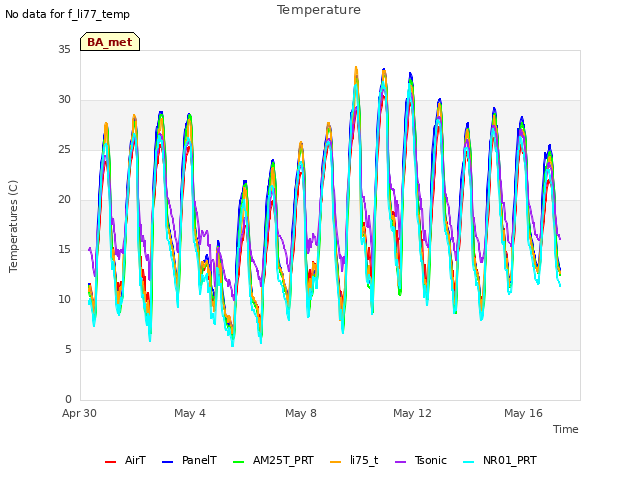The height and width of the screenshot is (480, 640).
Task: Click the 5 y-axis tick label
Action: [68, 349]
